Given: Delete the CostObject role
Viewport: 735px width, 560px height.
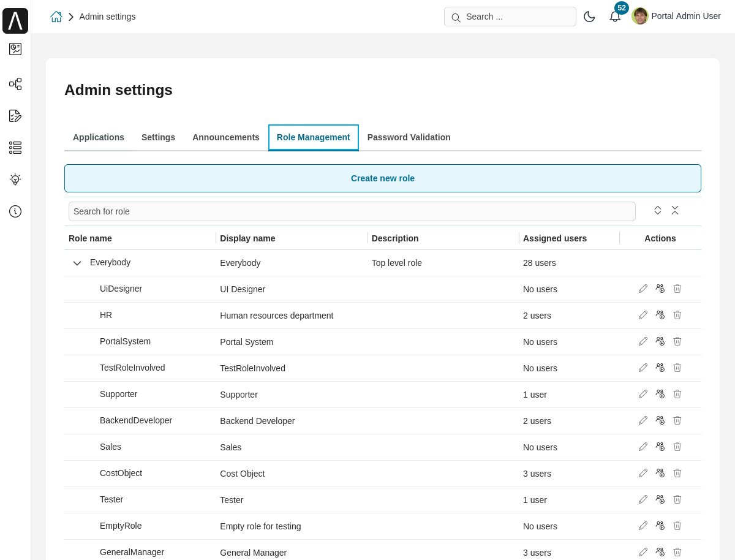Looking at the screenshot, I should click(677, 473).
